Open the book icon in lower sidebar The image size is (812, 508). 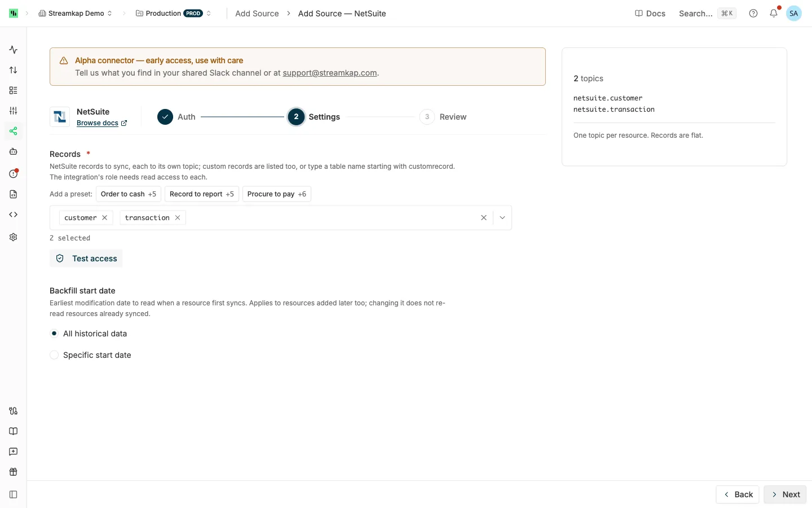(x=14, y=431)
